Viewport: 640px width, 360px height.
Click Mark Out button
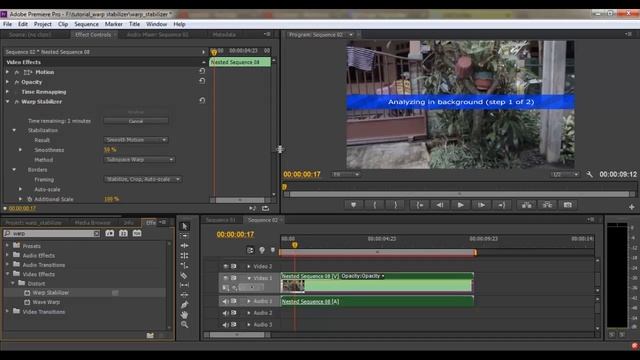(396, 205)
